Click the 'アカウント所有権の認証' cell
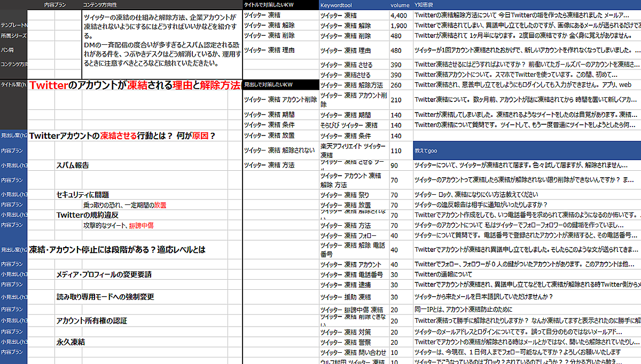This screenshot has width=641, height=364. pos(92,321)
